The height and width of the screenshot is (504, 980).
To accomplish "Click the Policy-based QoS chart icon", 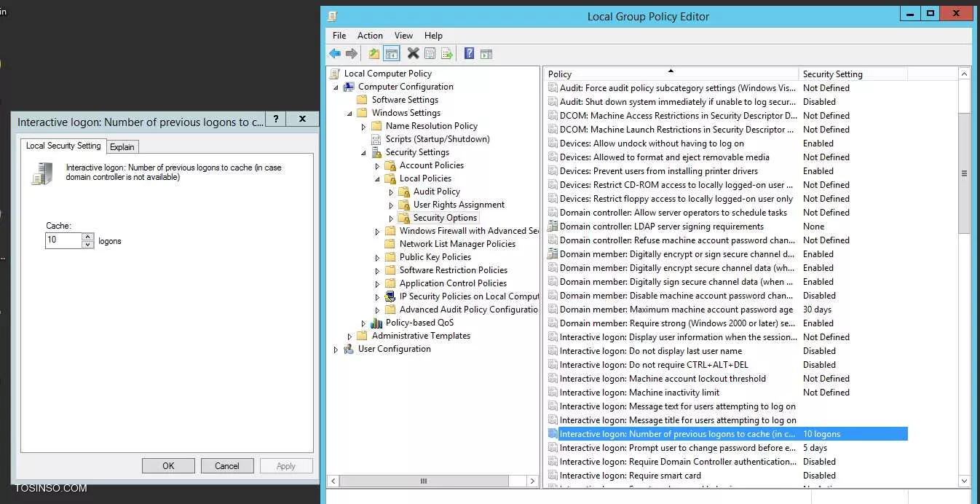I will (x=376, y=323).
